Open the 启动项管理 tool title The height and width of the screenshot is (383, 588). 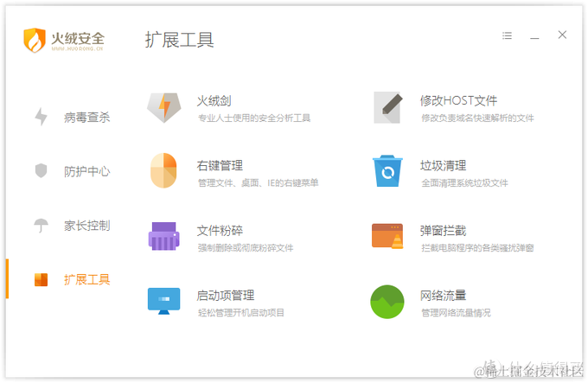point(226,296)
